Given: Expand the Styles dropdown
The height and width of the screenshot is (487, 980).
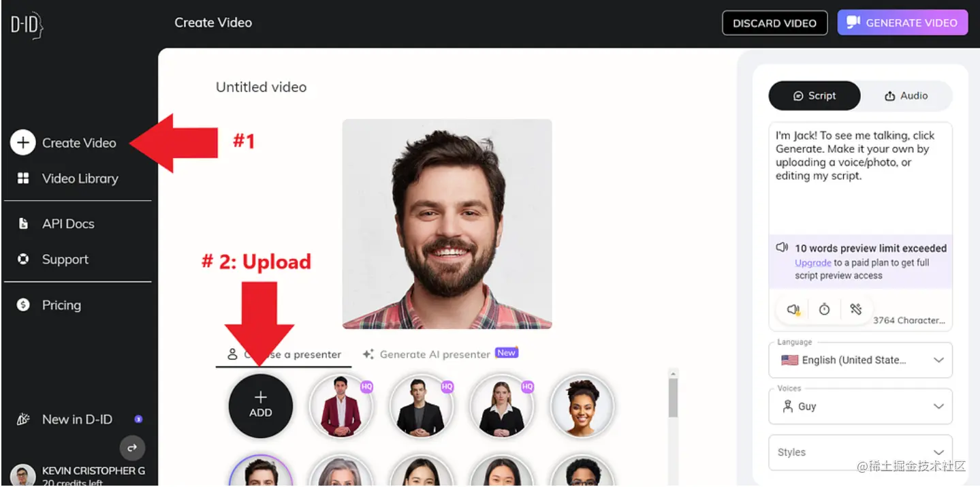Looking at the screenshot, I should click(860, 452).
